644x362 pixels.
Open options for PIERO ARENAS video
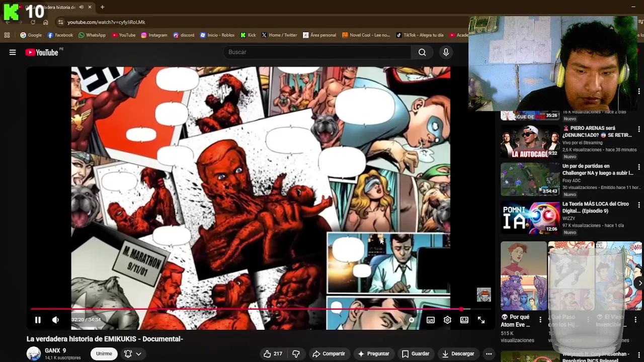pos(639,129)
